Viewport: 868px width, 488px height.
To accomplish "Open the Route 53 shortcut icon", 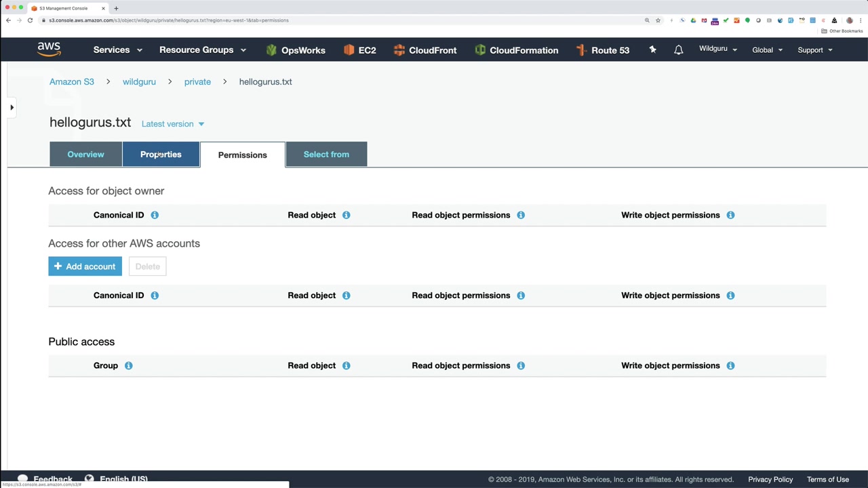I will click(x=581, y=50).
